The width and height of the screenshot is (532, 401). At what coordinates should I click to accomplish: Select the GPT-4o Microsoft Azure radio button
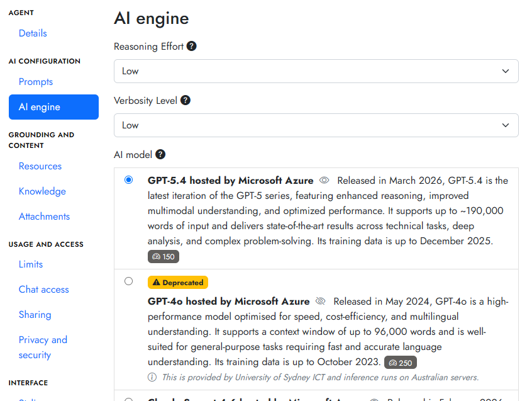tap(128, 281)
